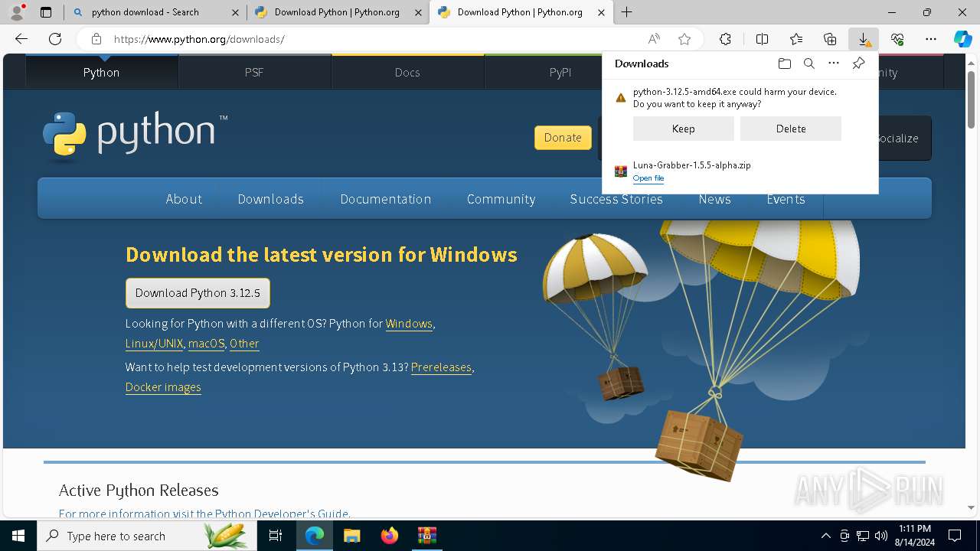Image resolution: width=980 pixels, height=551 pixels.
Task: Open File Explorer from taskbar
Action: point(351,536)
